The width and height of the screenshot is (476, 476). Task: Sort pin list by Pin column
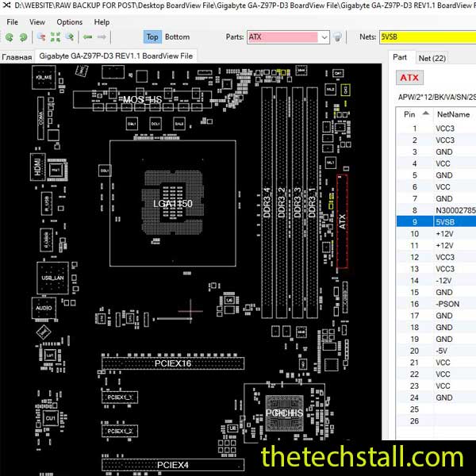point(409,114)
